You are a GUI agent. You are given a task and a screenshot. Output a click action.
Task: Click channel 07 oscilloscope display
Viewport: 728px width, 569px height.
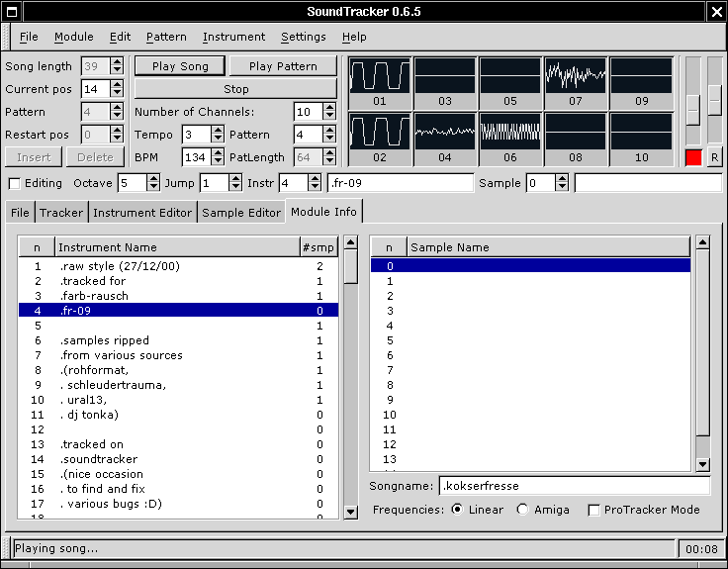576,76
